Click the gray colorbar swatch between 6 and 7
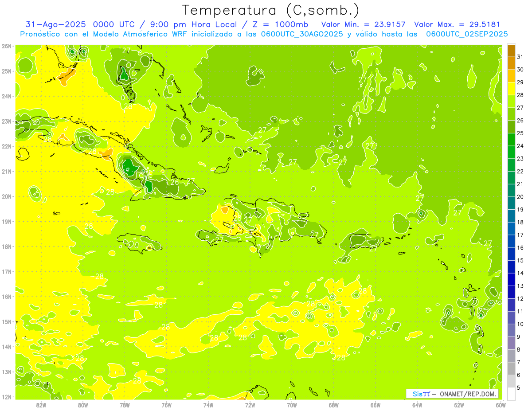Image resolution: width=532 pixels, height=411 pixels. [x=511, y=369]
